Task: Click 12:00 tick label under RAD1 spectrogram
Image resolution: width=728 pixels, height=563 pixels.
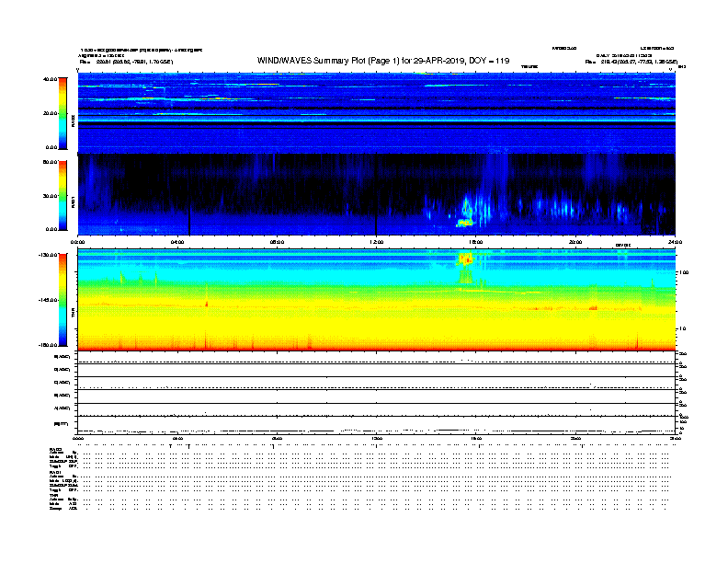Action: coord(377,242)
